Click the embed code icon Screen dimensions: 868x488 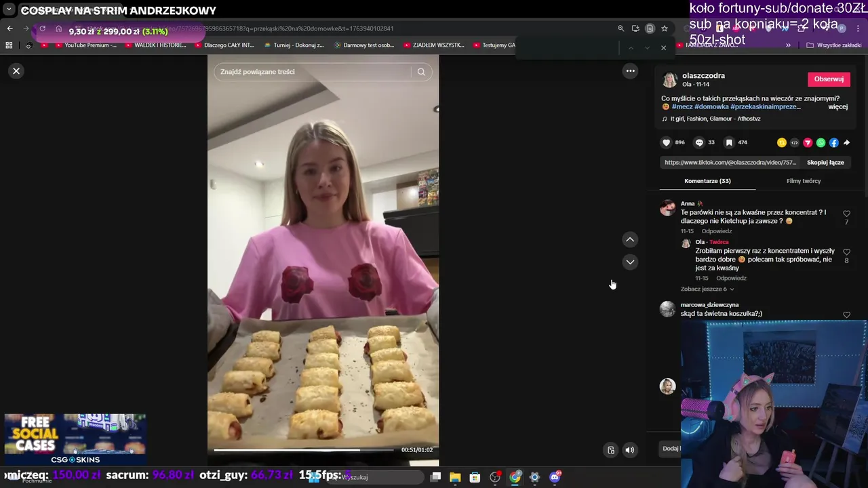pyautogui.click(x=795, y=142)
